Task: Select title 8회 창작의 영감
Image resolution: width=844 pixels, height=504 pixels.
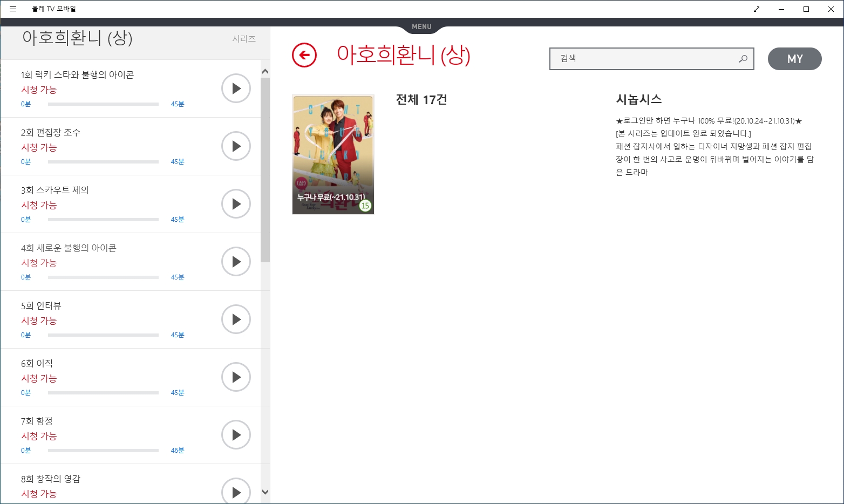Action: [x=51, y=479]
